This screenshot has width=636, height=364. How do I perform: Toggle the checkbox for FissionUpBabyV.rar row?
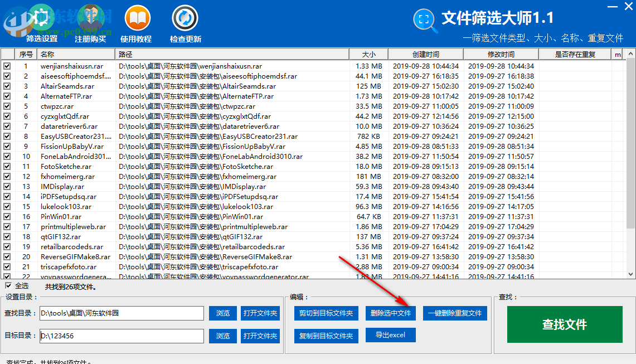pos(7,146)
